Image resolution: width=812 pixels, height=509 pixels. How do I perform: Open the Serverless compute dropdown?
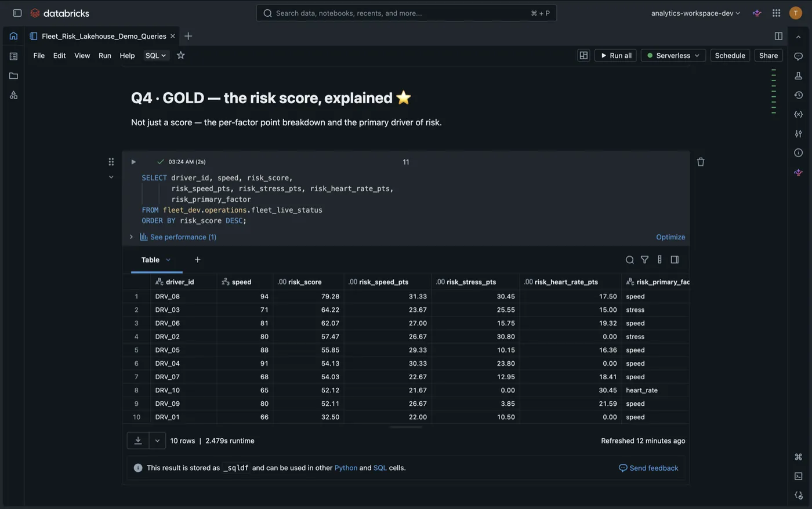[x=673, y=55]
